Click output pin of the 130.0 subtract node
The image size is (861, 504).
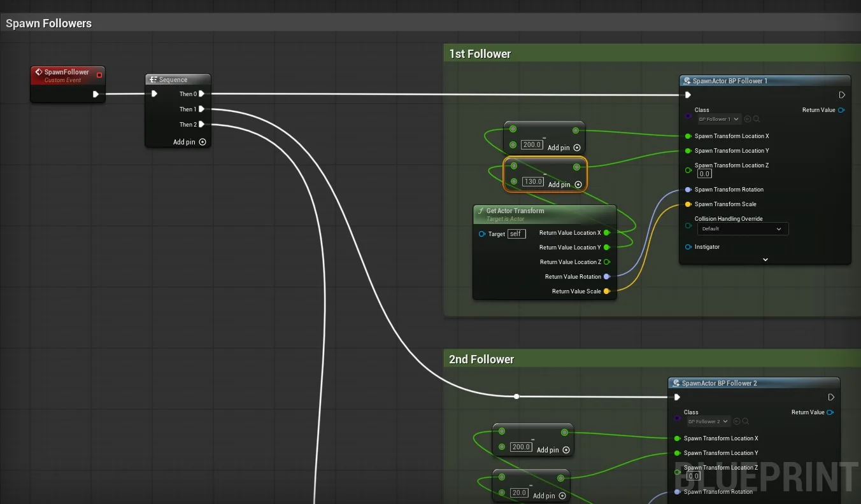[x=576, y=167]
